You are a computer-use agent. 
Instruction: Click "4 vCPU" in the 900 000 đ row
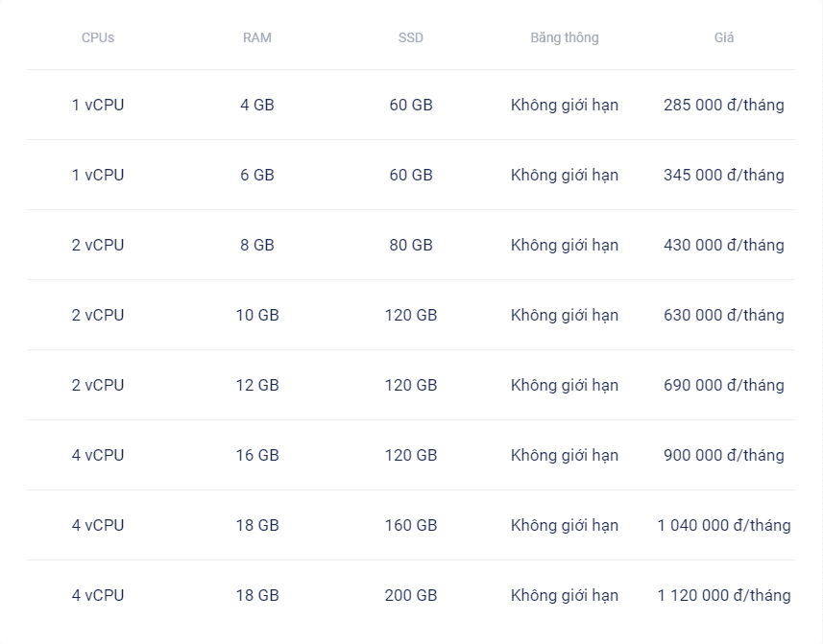click(x=98, y=455)
